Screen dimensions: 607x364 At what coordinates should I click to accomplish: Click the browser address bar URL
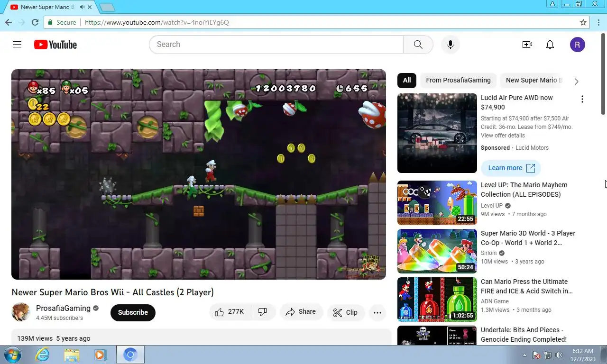coord(157,22)
